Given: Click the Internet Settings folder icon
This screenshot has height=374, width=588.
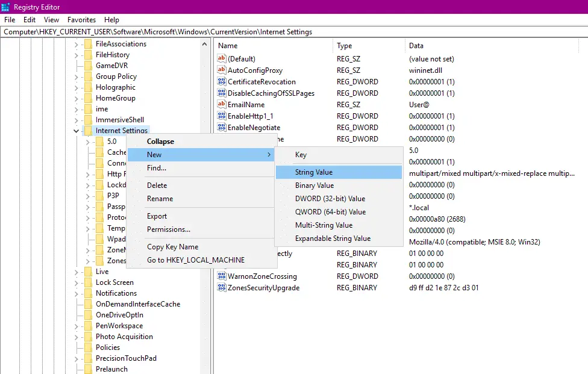Looking at the screenshot, I should click(88, 131).
